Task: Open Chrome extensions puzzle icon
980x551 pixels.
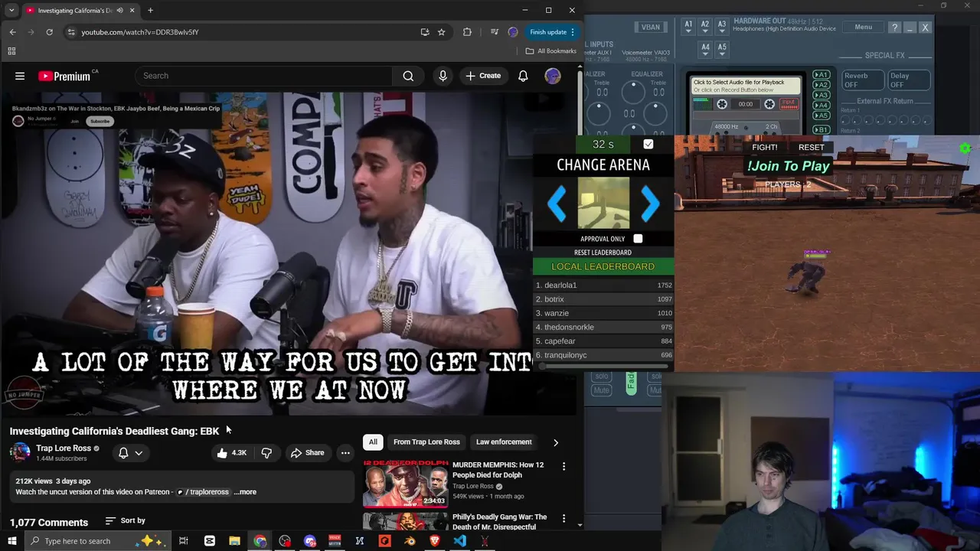Action: coord(467,32)
